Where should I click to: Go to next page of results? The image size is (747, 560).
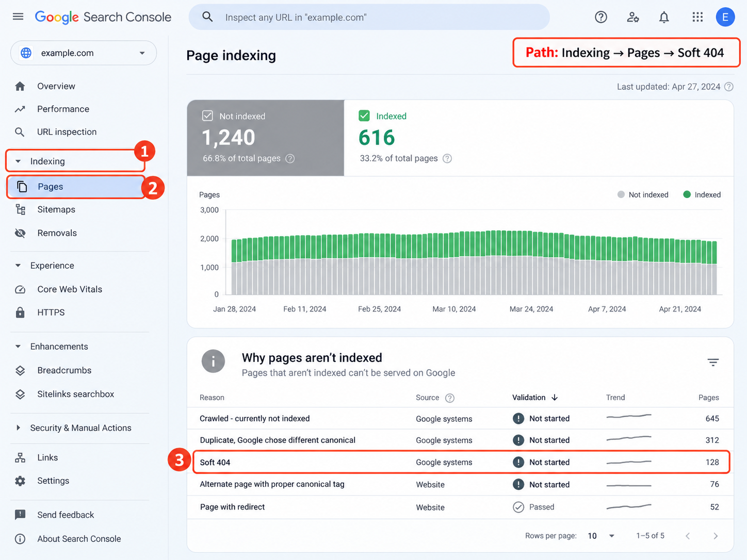click(x=716, y=536)
